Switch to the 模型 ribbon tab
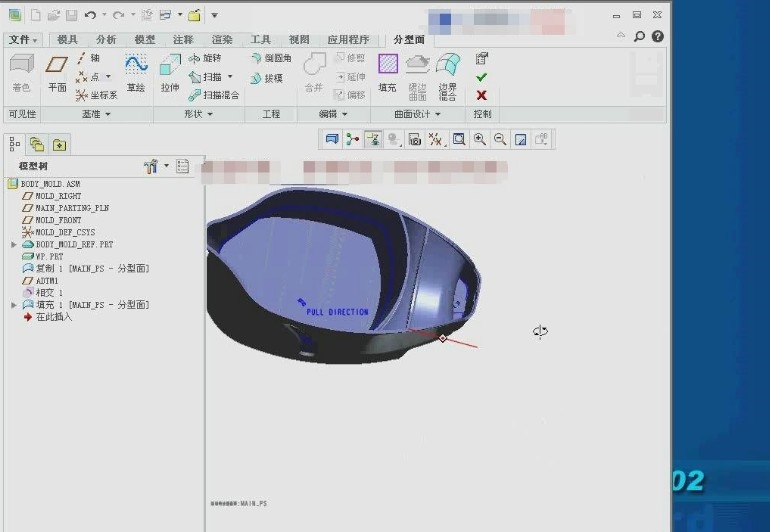Screen dimensions: 770x532 pos(145,39)
